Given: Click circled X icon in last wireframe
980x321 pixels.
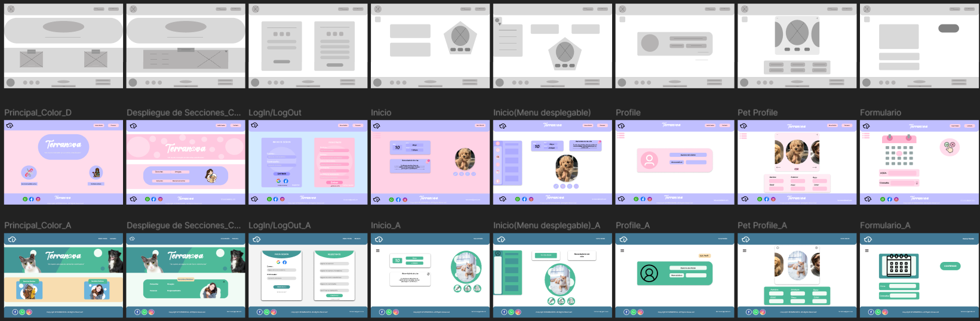Looking at the screenshot, I should pyautogui.click(x=867, y=9).
